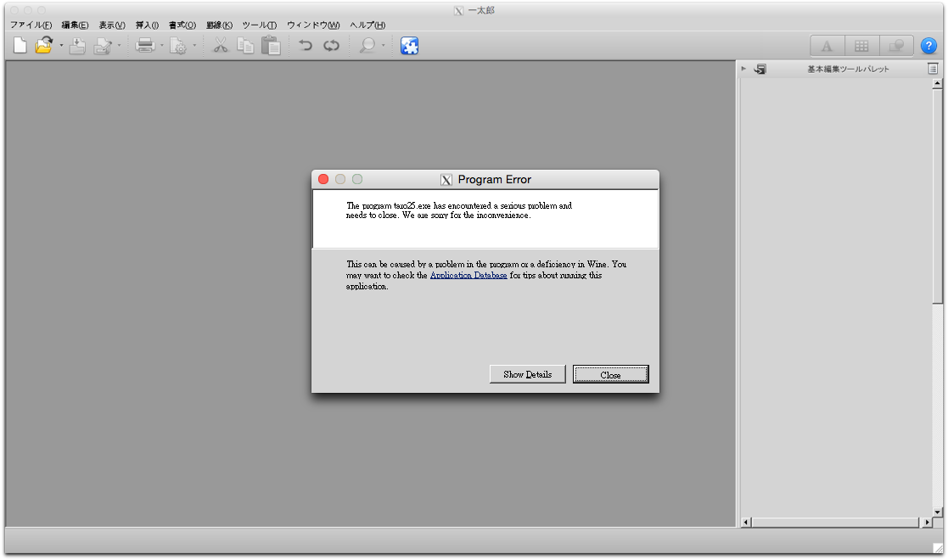Viewport: 948px width, 560px height.
Task: Click the palette horizontal scroll right arrow
Action: 928,522
